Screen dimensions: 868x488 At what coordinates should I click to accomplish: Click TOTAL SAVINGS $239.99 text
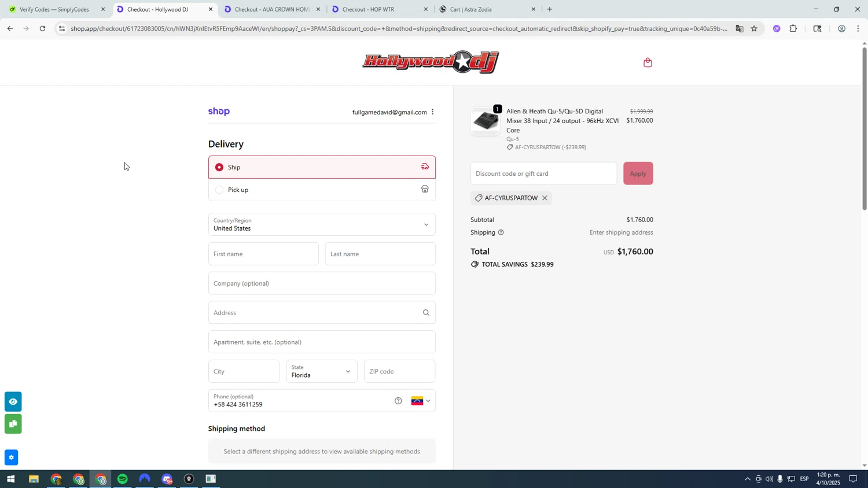click(517, 264)
